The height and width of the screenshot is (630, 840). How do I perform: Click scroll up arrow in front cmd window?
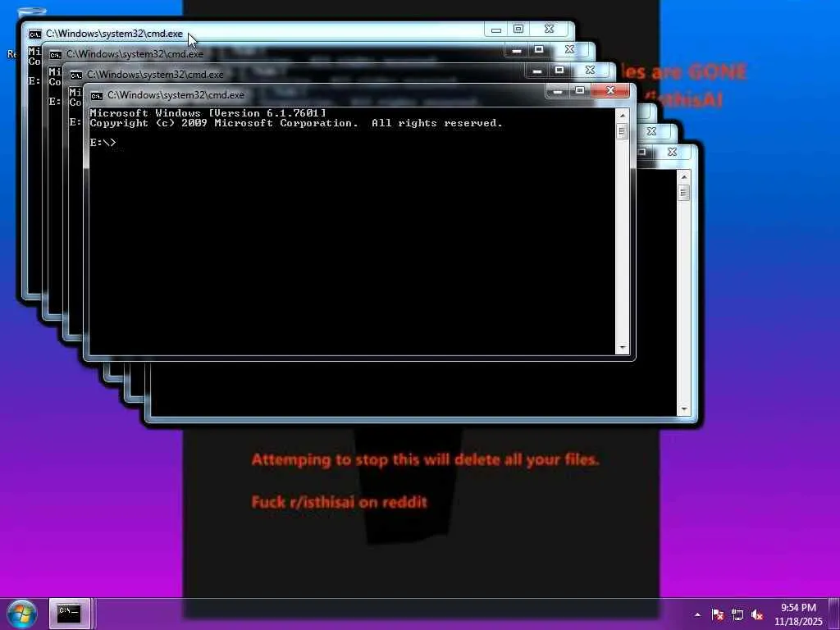point(622,116)
